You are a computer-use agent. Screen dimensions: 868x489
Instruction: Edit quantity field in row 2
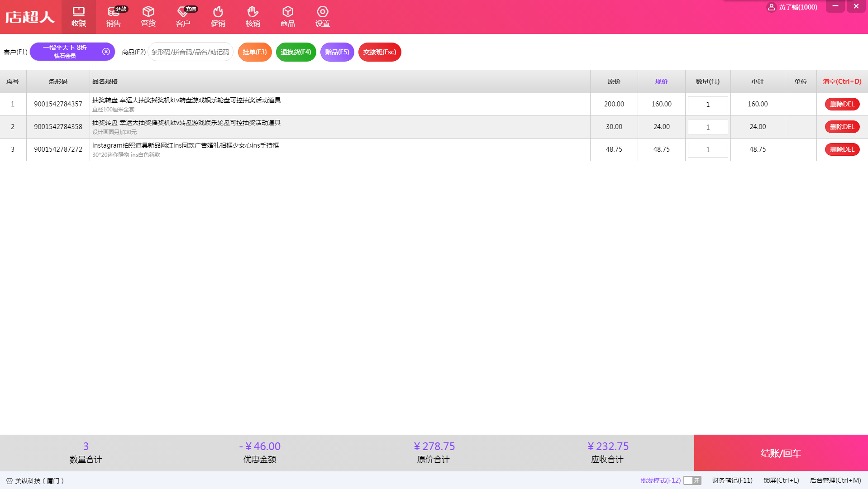pos(708,127)
